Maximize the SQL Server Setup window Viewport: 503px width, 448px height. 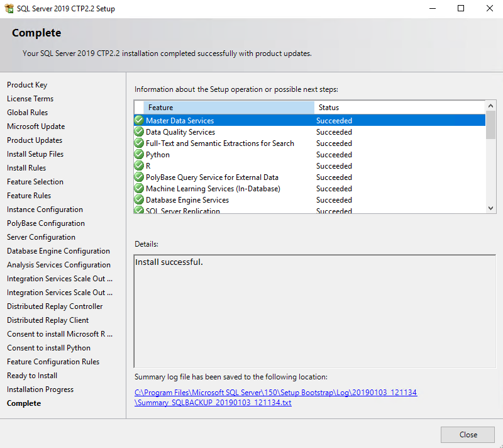461,8
